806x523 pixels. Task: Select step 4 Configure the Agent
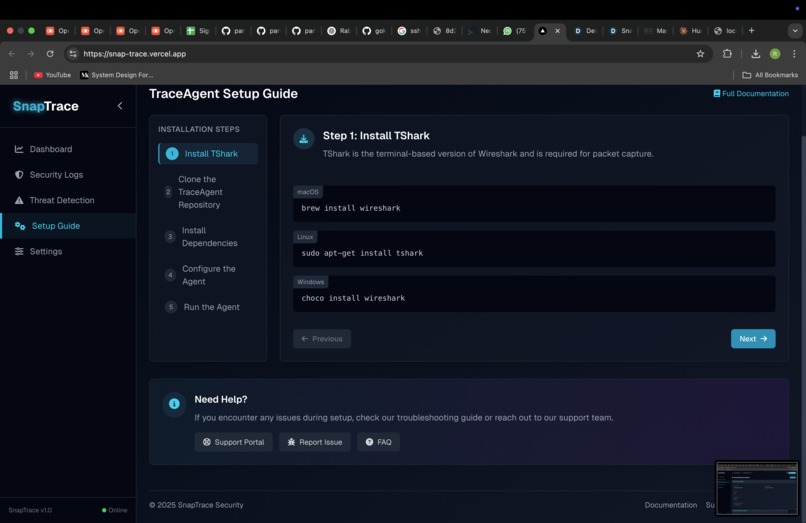point(208,275)
